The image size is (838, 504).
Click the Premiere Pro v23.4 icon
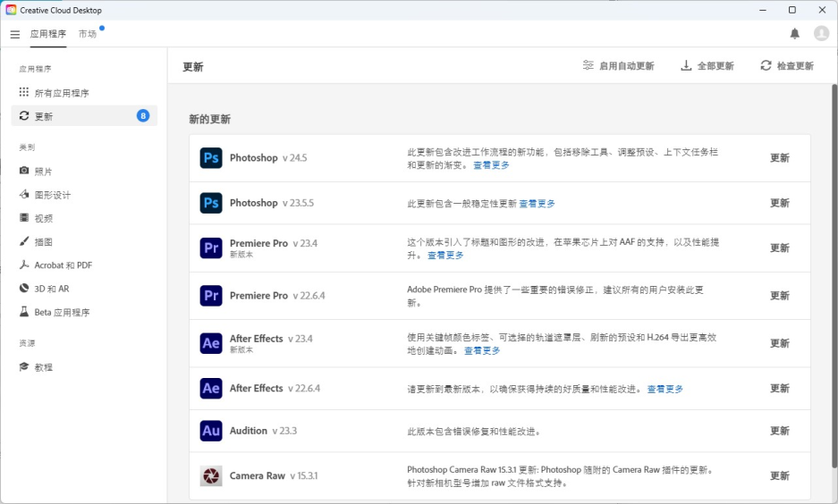coord(211,248)
